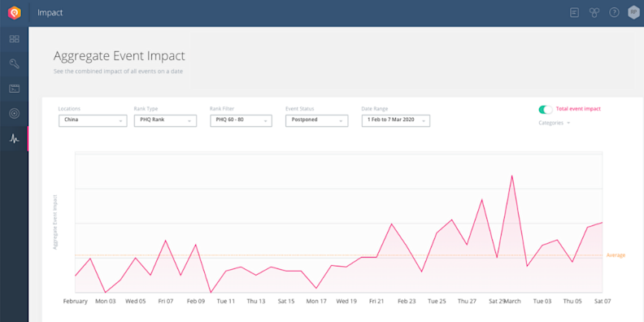Open the documentation page icon in header
The image size is (644, 322).
pyautogui.click(x=575, y=13)
